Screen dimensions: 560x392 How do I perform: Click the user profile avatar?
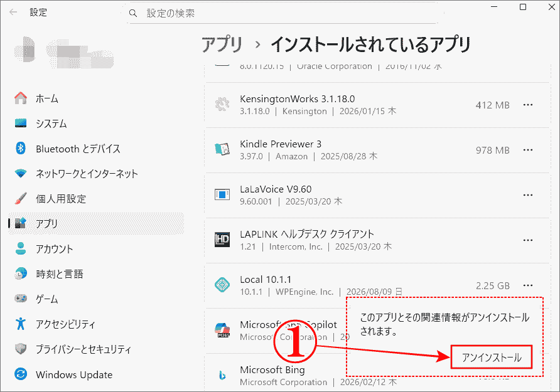click(x=25, y=49)
